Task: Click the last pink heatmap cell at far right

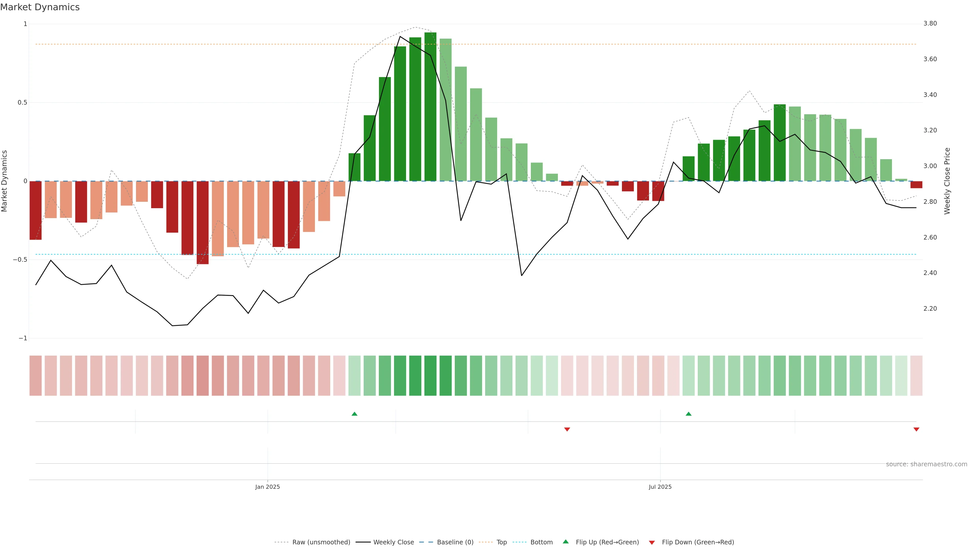Action: pyautogui.click(x=916, y=376)
